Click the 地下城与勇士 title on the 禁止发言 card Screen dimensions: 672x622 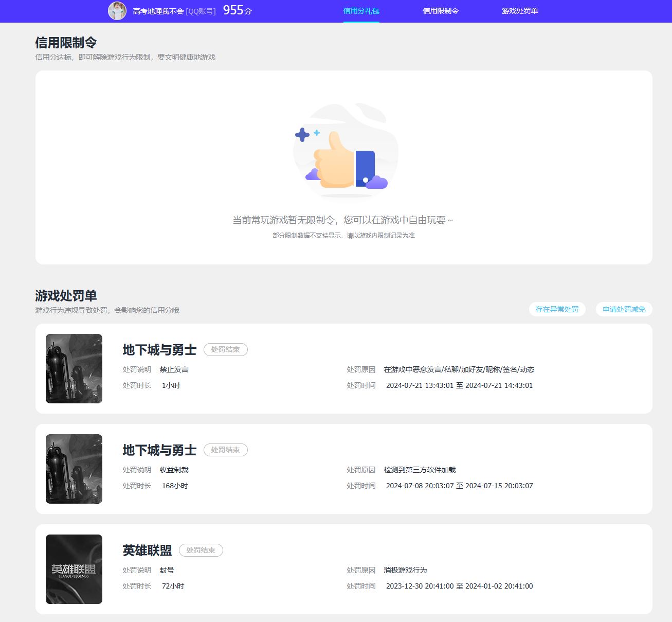click(x=159, y=350)
